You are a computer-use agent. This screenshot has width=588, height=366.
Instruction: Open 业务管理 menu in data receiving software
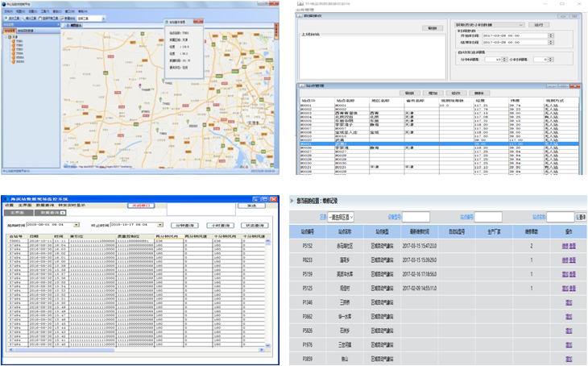click(x=304, y=10)
